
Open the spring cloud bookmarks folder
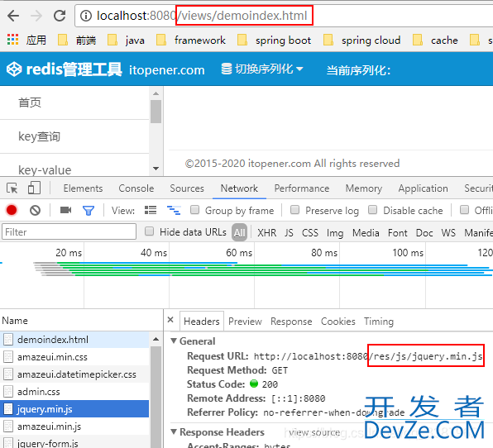(x=361, y=41)
